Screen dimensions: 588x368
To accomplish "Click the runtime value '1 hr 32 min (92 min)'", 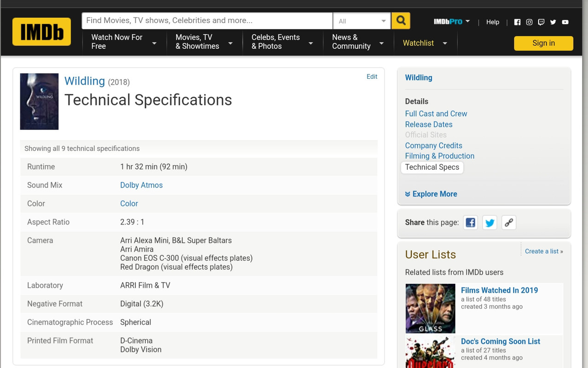I will coord(154,167).
